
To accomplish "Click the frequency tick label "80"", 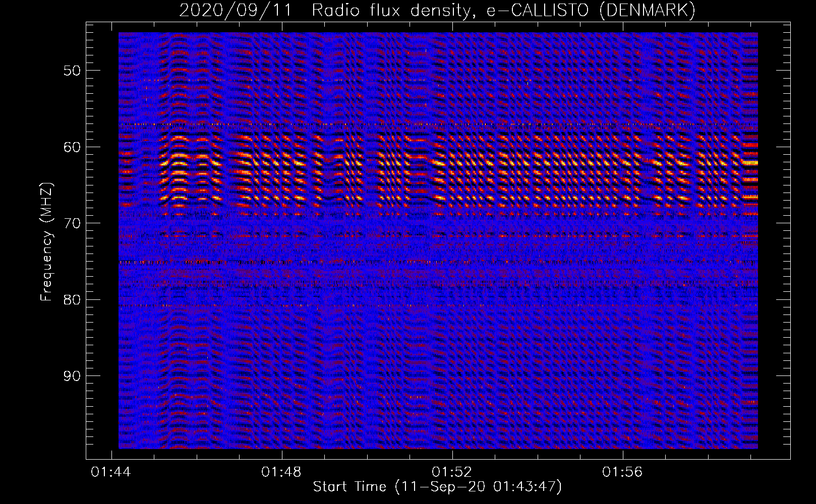I will pyautogui.click(x=72, y=300).
